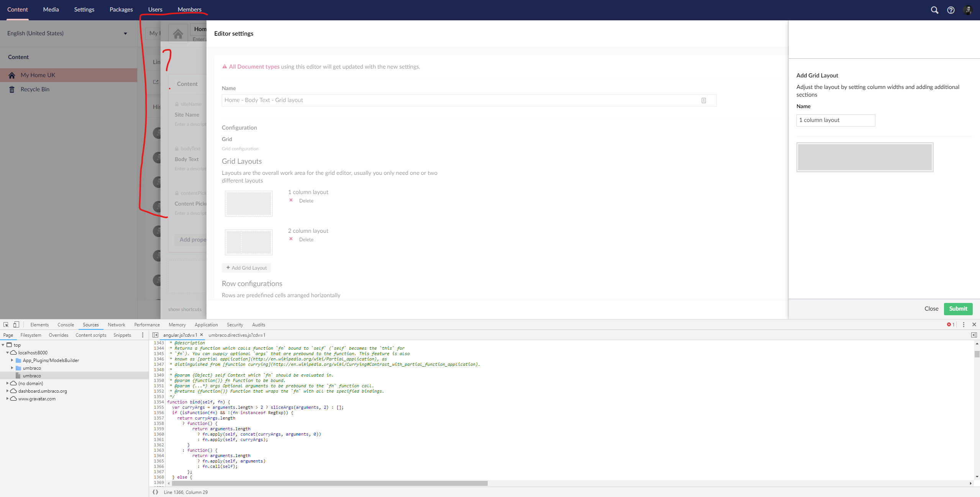Open the Settings section in the top navigation
Image resolution: width=980 pixels, height=497 pixels.
coord(84,10)
